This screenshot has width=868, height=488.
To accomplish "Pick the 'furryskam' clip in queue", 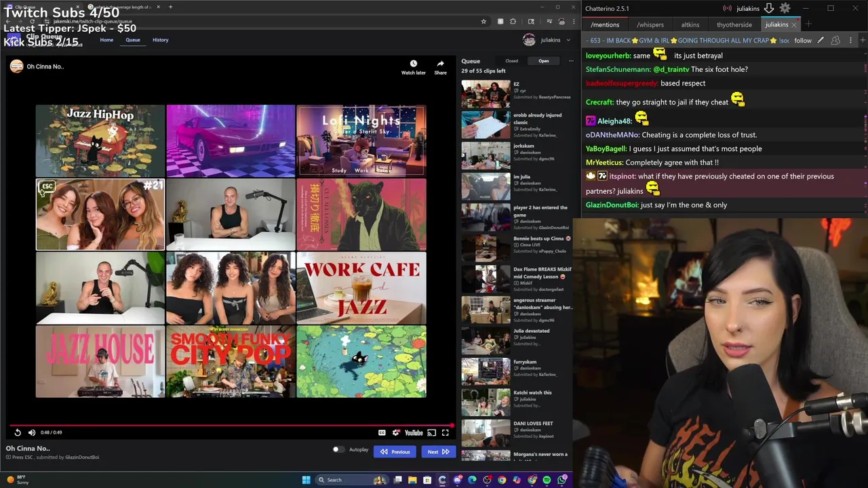I will (x=517, y=371).
